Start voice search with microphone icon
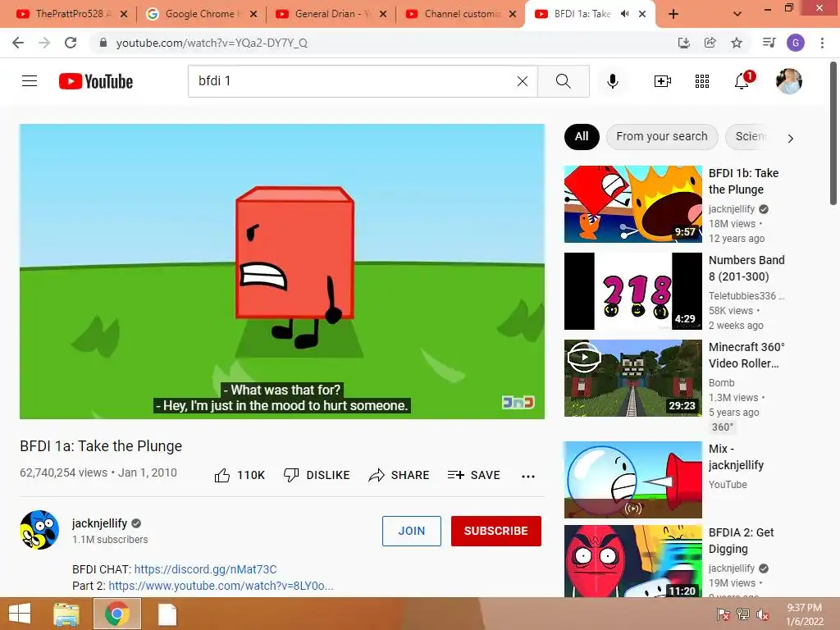Viewport: 840px width, 630px height. coord(613,81)
